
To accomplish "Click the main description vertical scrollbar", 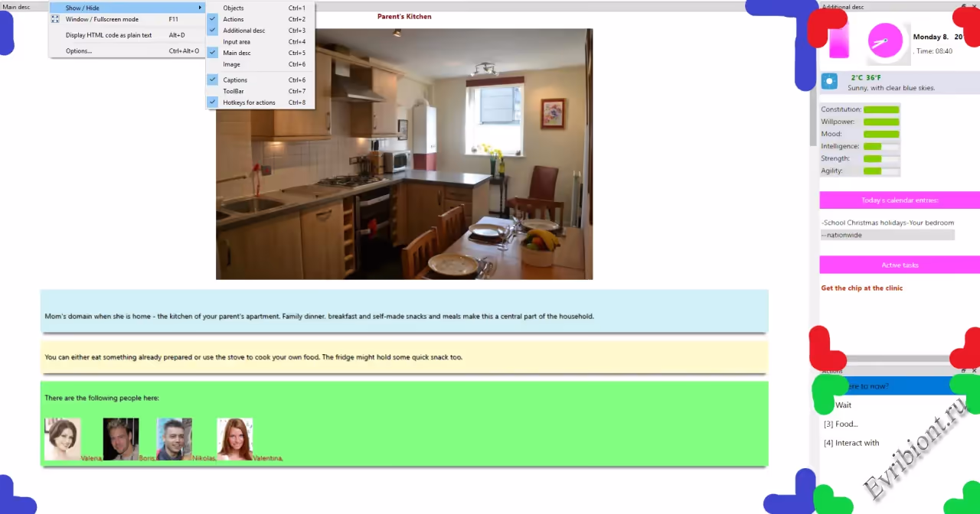I will [813, 119].
